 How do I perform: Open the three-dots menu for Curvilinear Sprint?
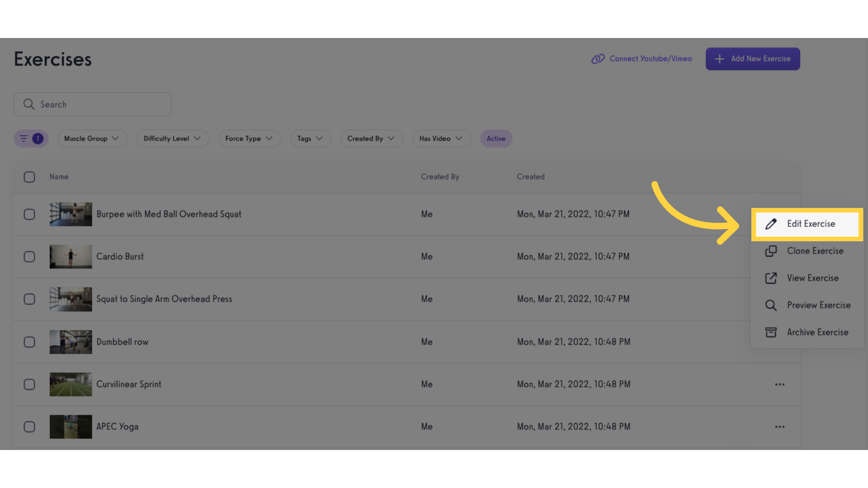click(x=780, y=385)
